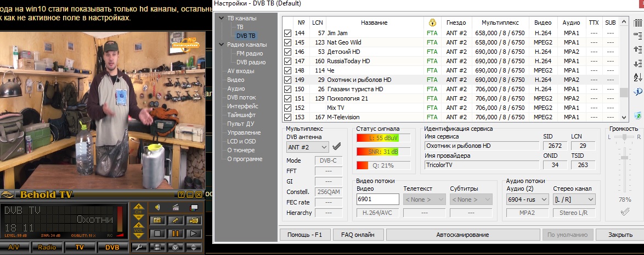
Task: Open FM радио in the settings tree
Action: (249, 53)
